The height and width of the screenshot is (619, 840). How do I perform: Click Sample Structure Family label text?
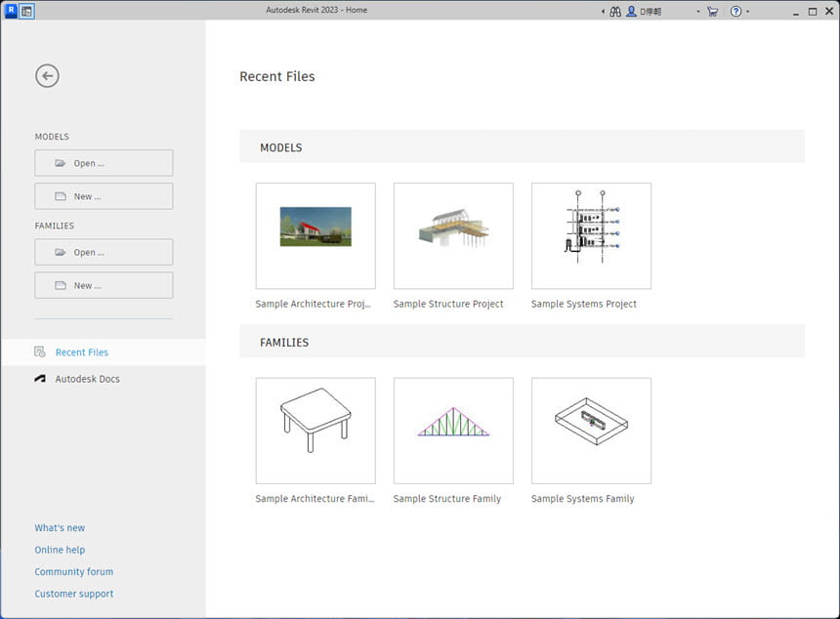[x=446, y=499]
